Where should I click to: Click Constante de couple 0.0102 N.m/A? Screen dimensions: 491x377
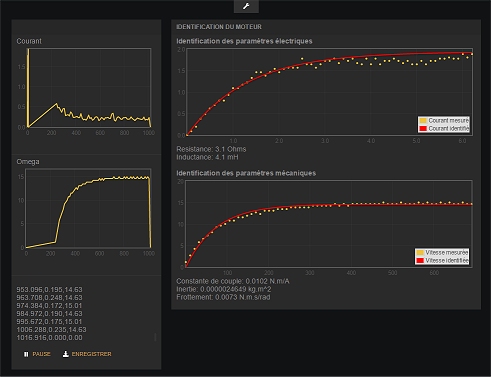tap(233, 281)
